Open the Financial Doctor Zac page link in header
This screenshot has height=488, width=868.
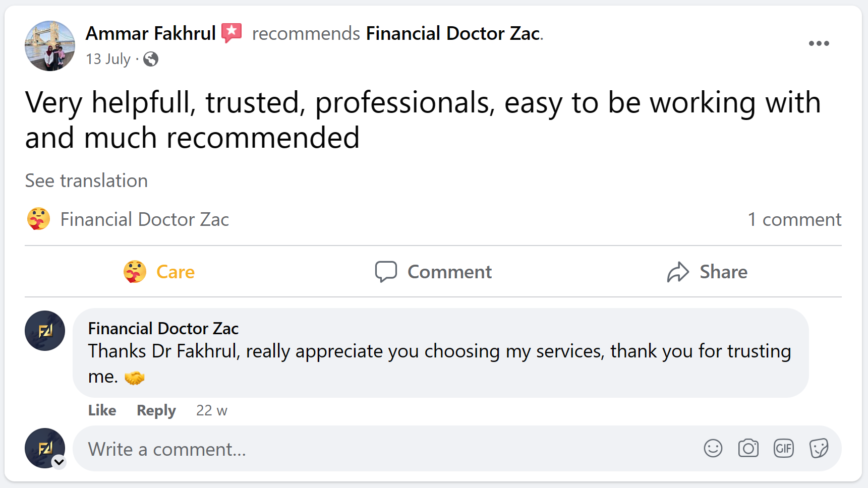pos(452,33)
